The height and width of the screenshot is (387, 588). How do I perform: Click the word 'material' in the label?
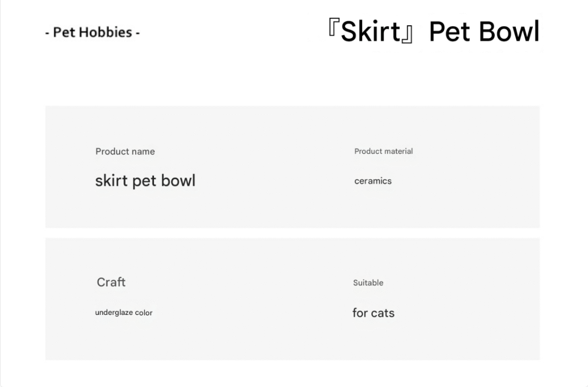point(398,151)
